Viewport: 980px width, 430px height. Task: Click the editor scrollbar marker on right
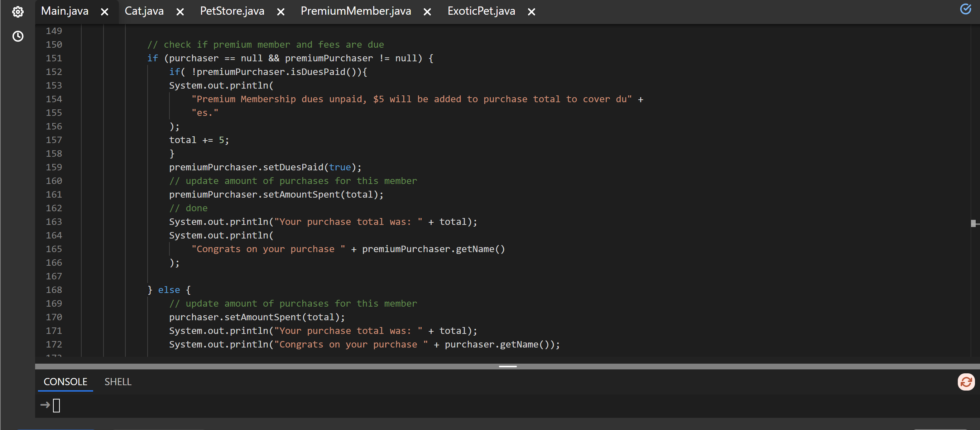click(x=973, y=223)
